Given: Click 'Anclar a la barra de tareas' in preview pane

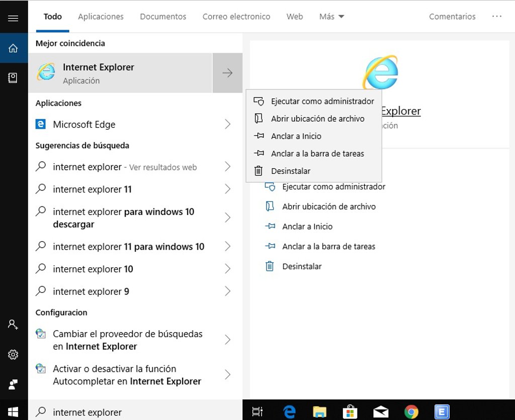Looking at the screenshot, I should tap(329, 246).
